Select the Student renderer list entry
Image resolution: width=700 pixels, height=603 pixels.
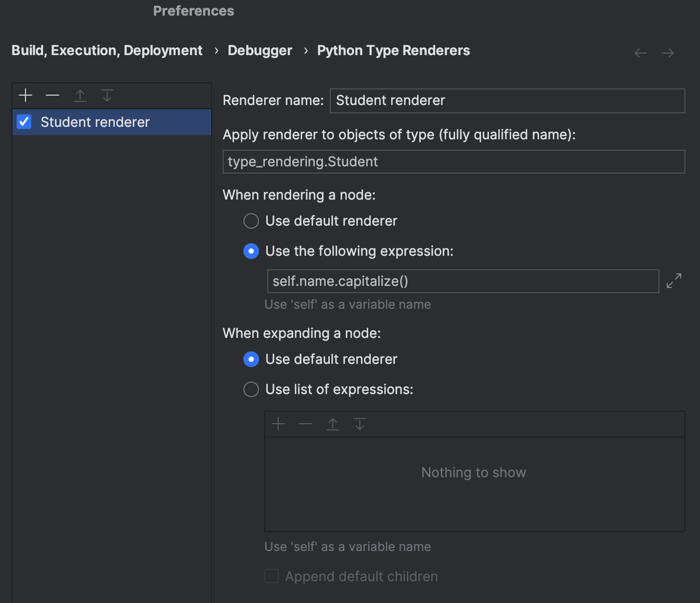coord(95,122)
